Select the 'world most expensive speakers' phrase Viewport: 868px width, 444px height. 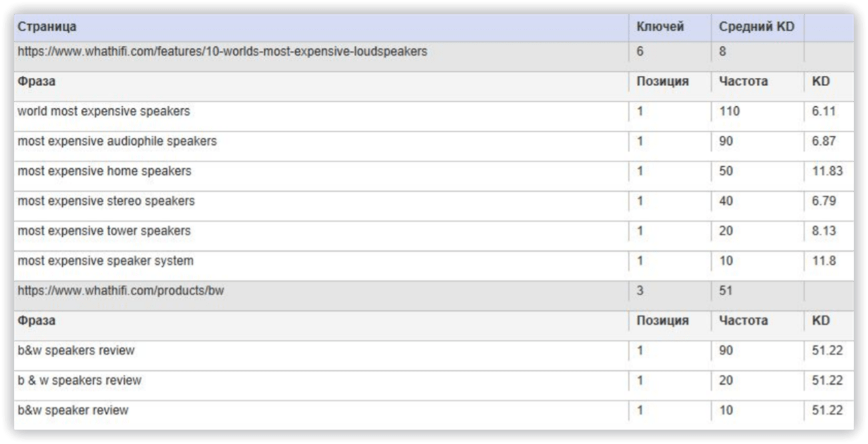pos(103,112)
